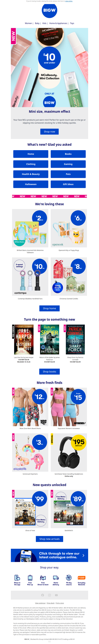Click the Shop books button
Image resolution: width=99 pixels, height=644 pixels.
pos(49,372)
